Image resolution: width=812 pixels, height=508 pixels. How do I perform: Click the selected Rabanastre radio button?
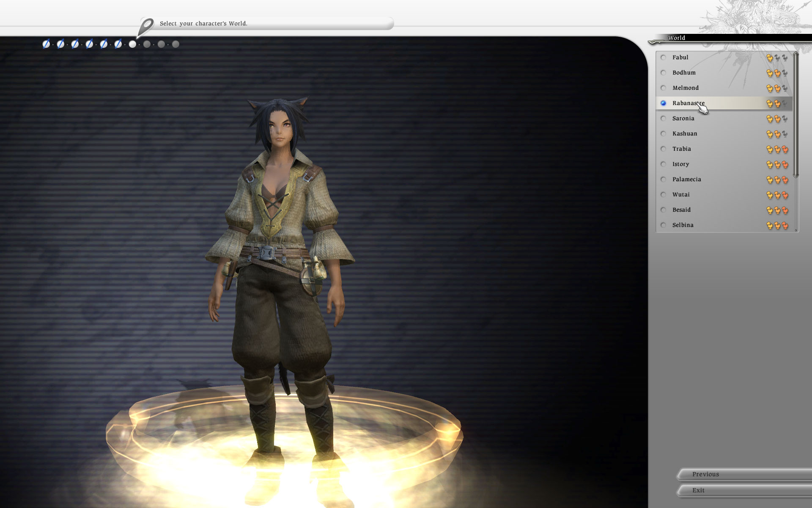pyautogui.click(x=663, y=103)
